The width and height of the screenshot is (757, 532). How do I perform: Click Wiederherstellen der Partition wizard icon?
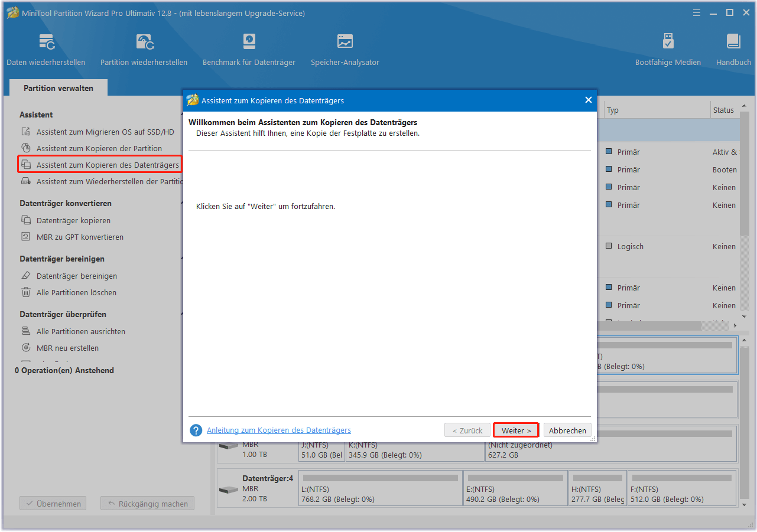click(26, 181)
